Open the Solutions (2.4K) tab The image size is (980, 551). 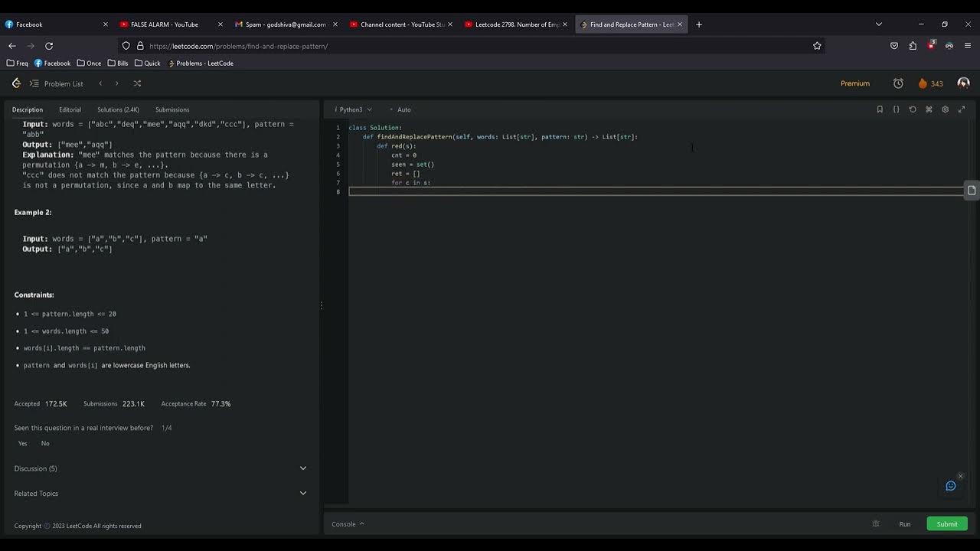118,109
